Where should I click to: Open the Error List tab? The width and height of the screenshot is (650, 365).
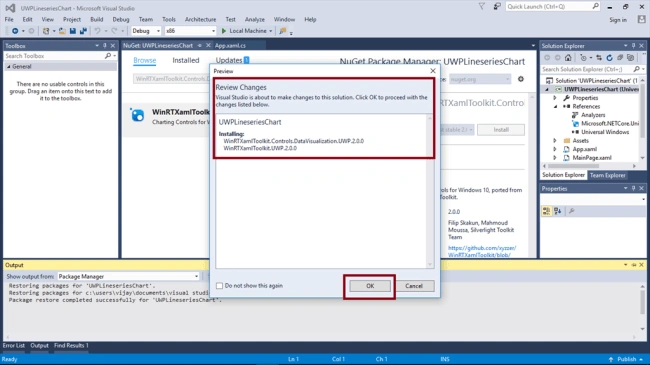(14, 346)
